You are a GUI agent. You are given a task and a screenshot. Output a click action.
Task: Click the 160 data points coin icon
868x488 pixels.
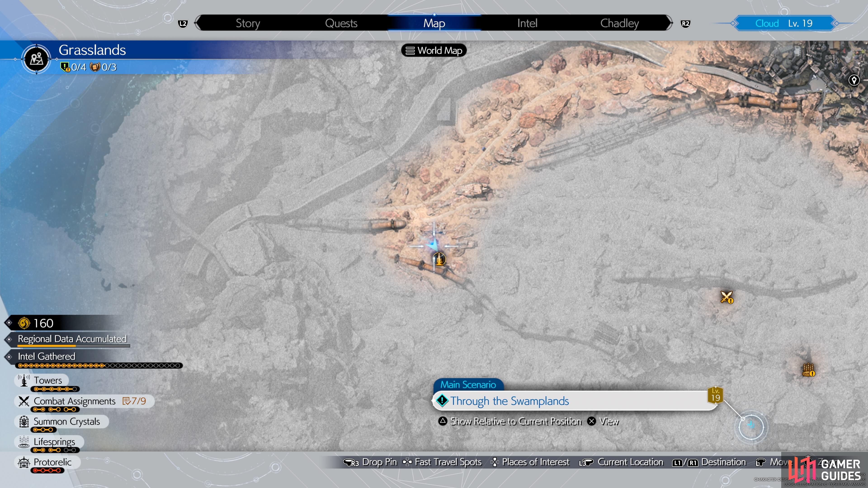(24, 323)
